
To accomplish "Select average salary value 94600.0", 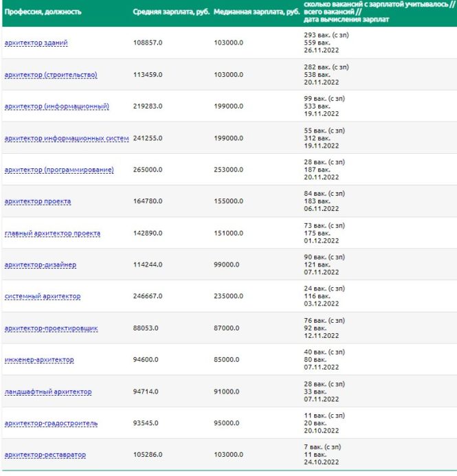I will [146, 360].
